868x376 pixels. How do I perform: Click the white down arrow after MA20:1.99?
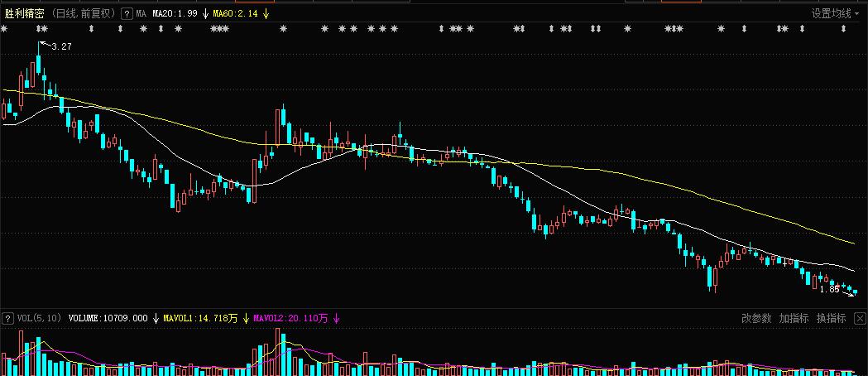pyautogui.click(x=205, y=13)
